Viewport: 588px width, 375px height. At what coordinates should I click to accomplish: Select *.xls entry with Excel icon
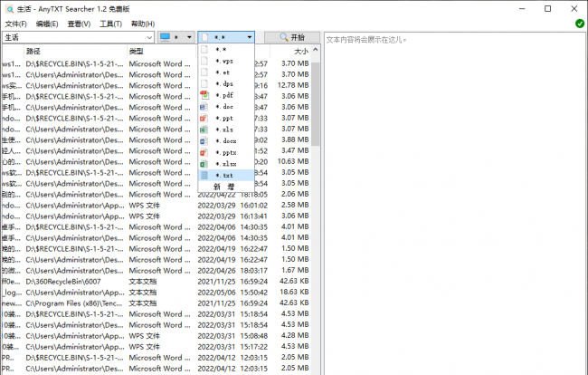point(226,130)
